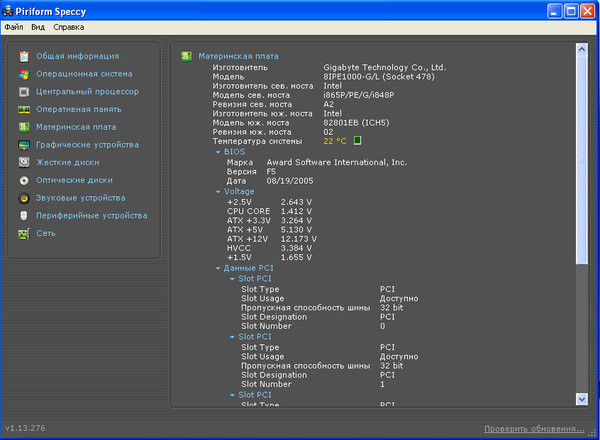Click the +1.5V voltage row
The height and width of the screenshot is (440, 600).
[x=269, y=257]
